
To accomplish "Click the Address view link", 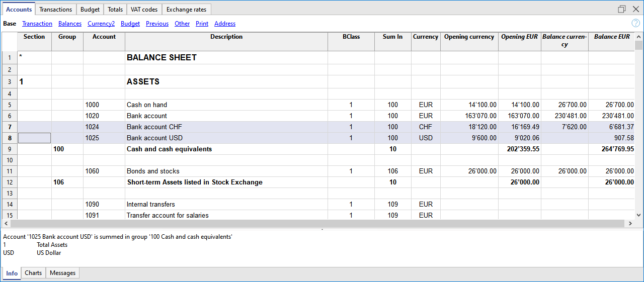I will (x=225, y=24).
